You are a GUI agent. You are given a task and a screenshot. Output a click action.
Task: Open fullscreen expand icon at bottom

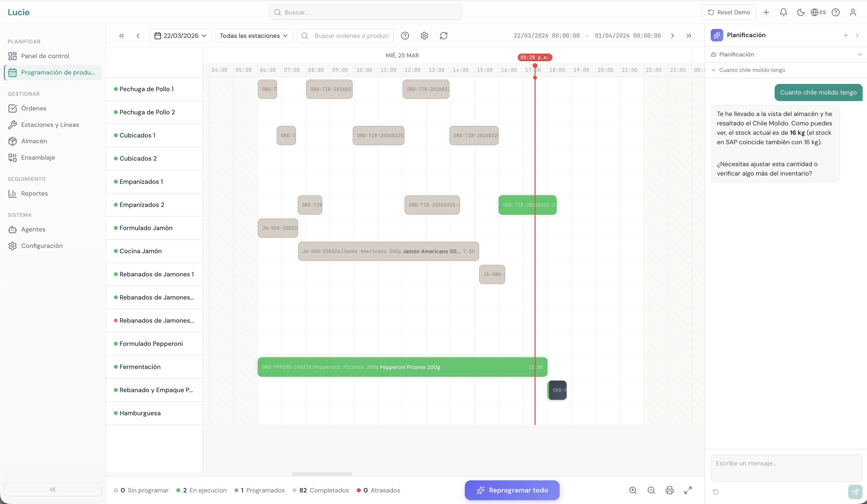click(688, 490)
